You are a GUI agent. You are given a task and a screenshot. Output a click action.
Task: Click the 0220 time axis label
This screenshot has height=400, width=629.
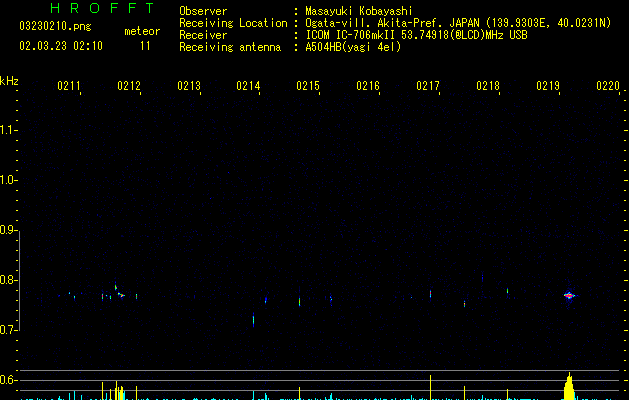608,86
